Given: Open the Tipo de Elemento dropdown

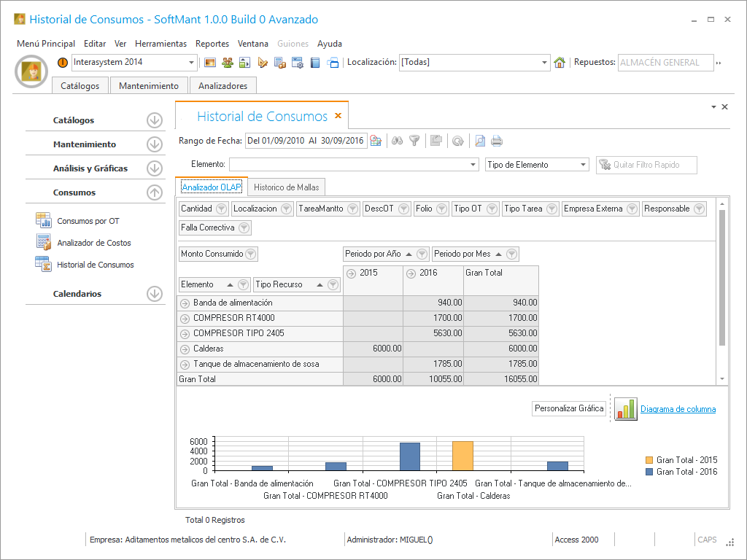Looking at the screenshot, I should click(x=583, y=165).
